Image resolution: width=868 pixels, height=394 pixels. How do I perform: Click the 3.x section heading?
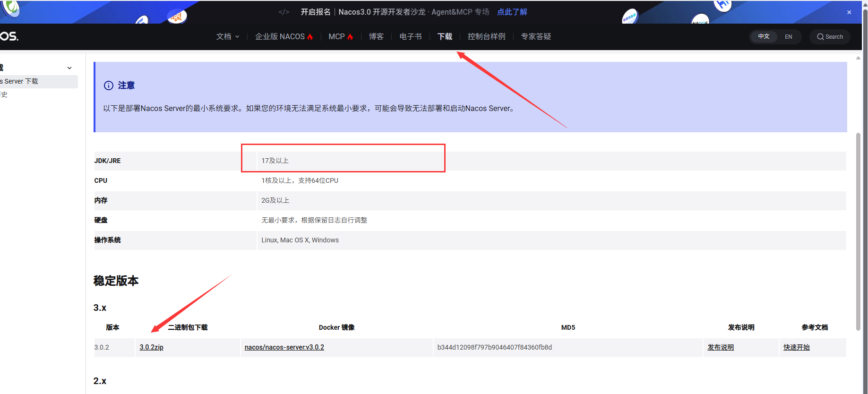[100, 308]
